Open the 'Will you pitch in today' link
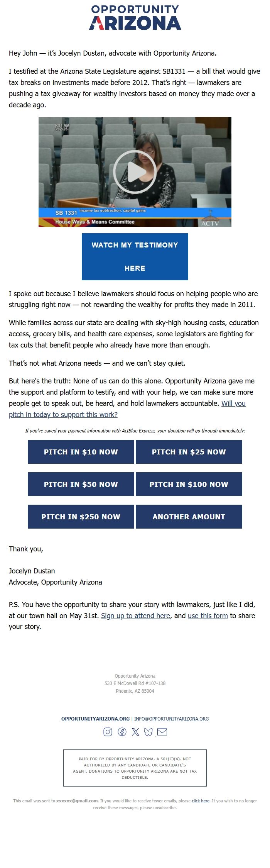 click(63, 414)
